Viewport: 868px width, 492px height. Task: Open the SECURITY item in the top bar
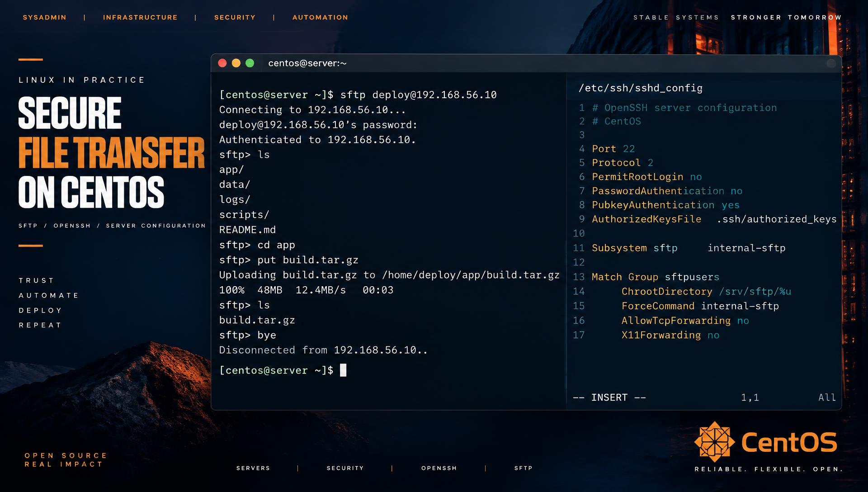pyautogui.click(x=235, y=18)
